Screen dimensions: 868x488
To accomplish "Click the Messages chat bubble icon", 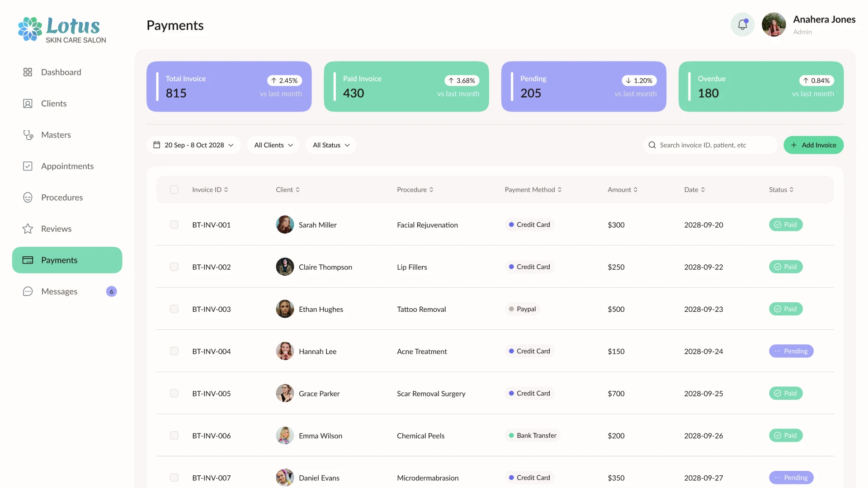I will pos(28,291).
